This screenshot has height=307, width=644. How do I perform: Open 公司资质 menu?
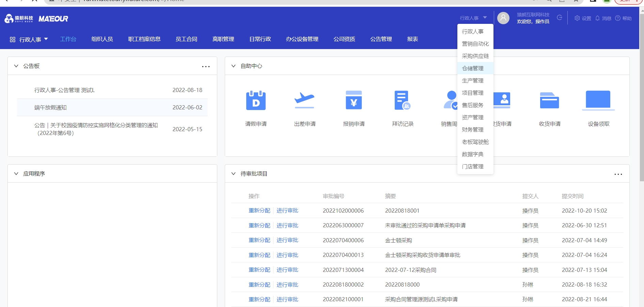coord(344,39)
